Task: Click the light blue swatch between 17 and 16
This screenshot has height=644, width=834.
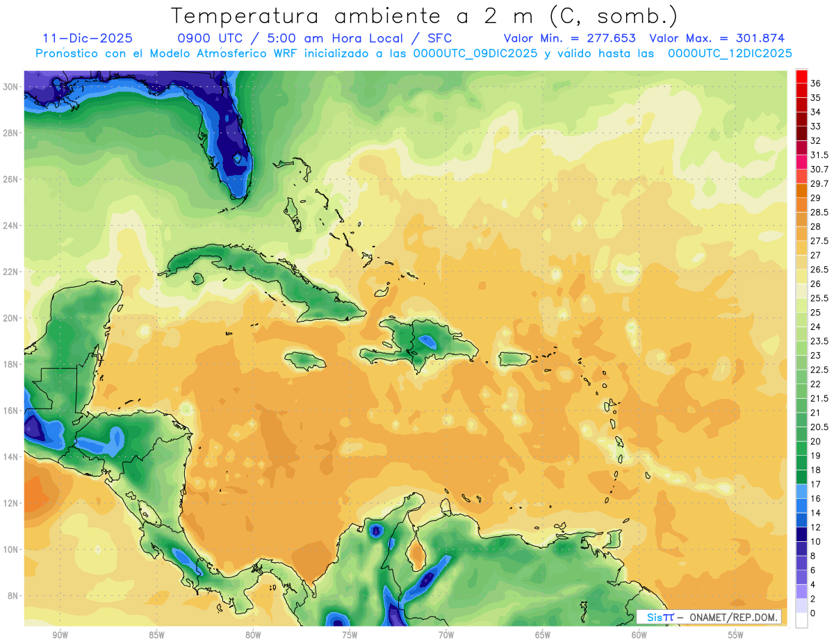Action: coord(801,491)
